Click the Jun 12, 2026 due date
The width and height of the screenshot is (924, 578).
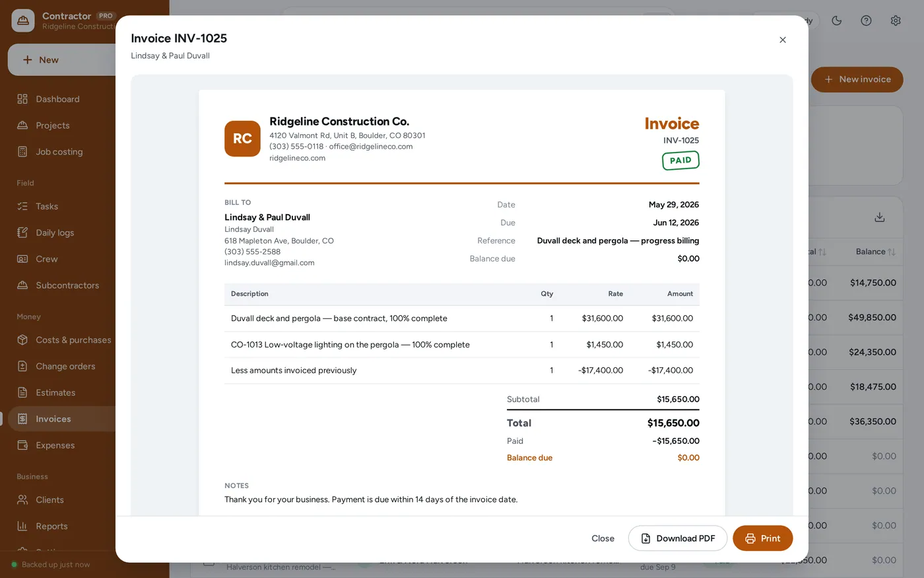(x=676, y=223)
